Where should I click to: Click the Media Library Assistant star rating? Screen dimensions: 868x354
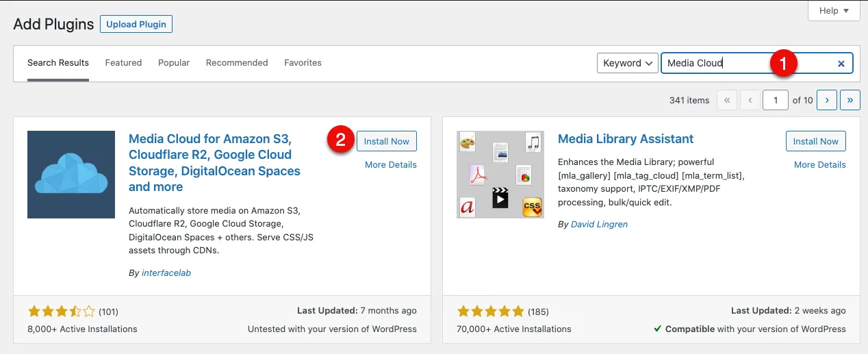coord(491,312)
